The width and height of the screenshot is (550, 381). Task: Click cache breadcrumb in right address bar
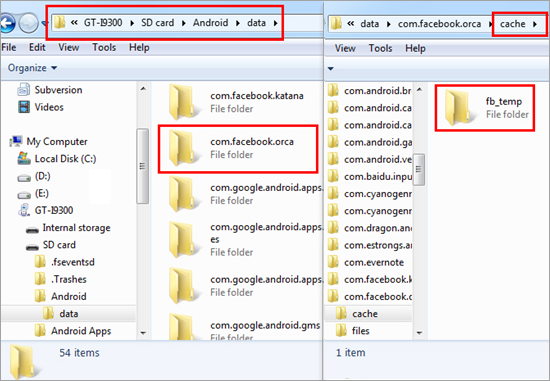tap(512, 24)
